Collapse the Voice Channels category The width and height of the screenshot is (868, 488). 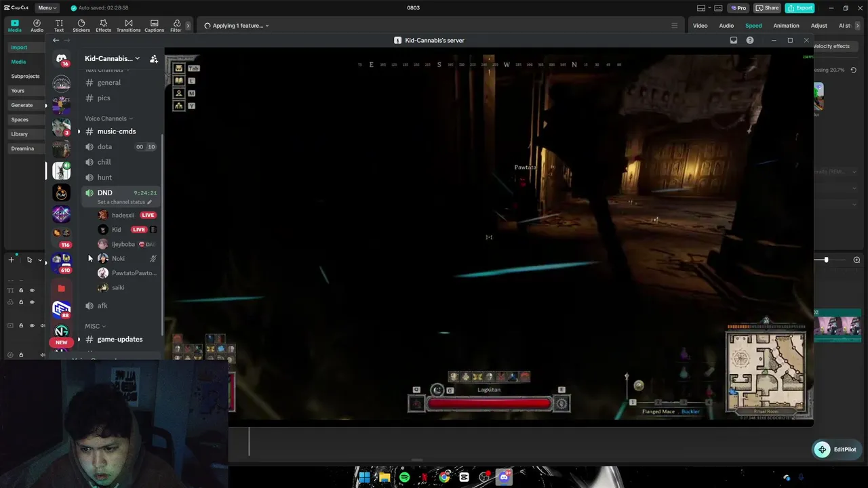coord(108,119)
